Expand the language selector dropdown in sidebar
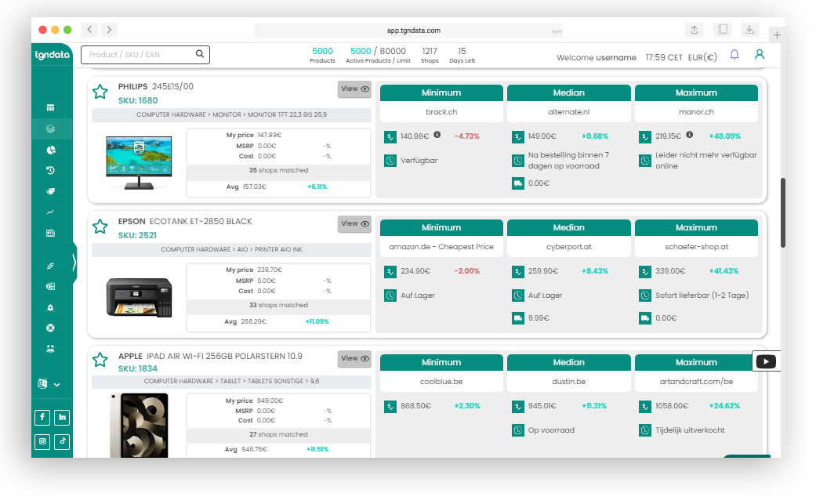Image resolution: width=816 pixels, height=504 pixels. click(x=49, y=384)
